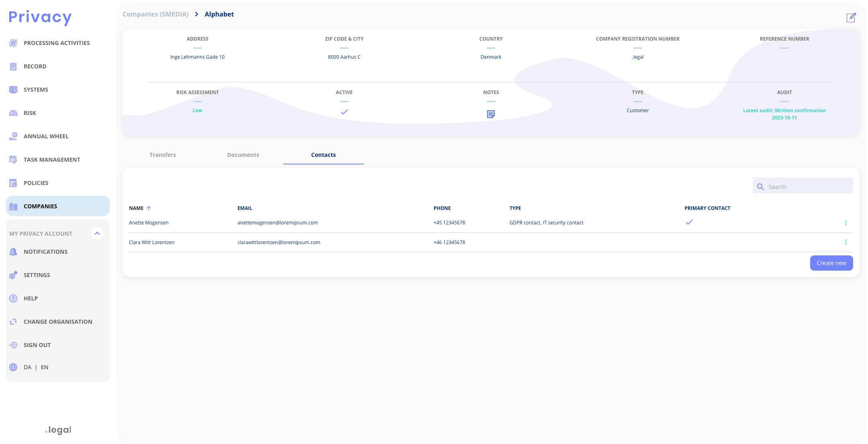This screenshot has width=868, height=444.
Task: Go back to Companies (SMEDIA) breadcrumb
Action: (x=156, y=14)
